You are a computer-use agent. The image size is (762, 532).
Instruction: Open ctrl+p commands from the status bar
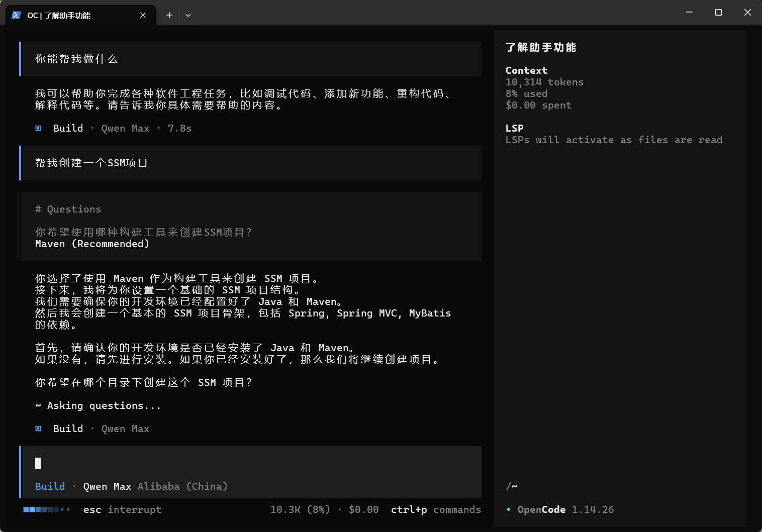(435, 509)
